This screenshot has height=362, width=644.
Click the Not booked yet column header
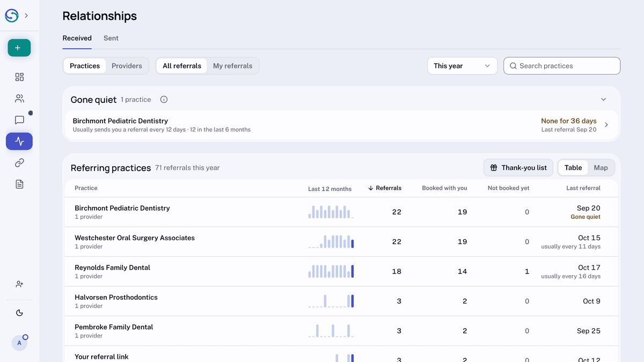click(508, 188)
